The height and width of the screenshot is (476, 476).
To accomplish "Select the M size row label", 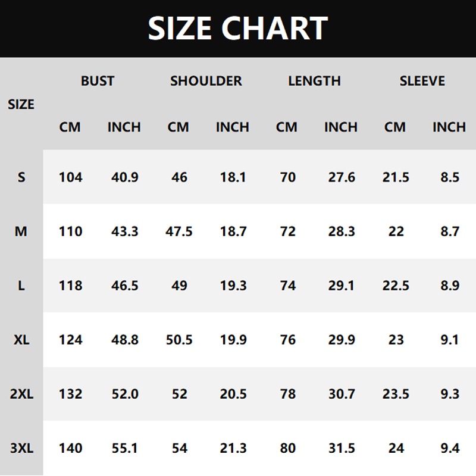I will click(21, 231).
